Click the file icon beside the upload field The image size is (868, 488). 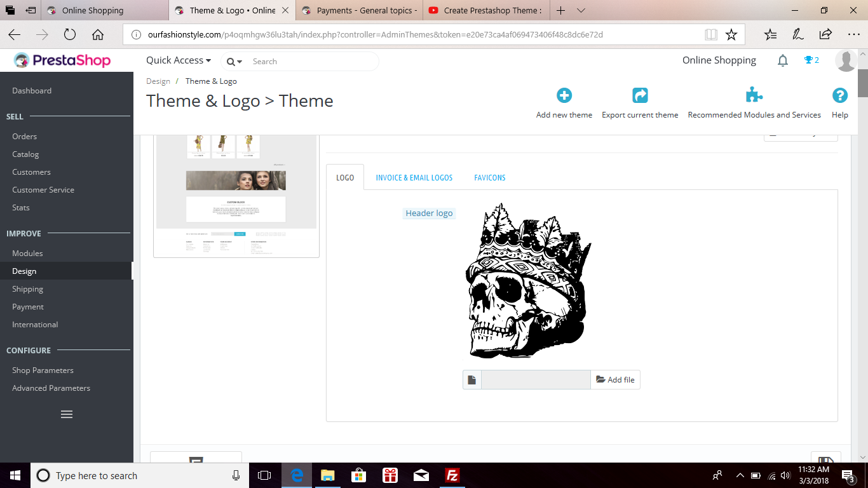coord(472,380)
